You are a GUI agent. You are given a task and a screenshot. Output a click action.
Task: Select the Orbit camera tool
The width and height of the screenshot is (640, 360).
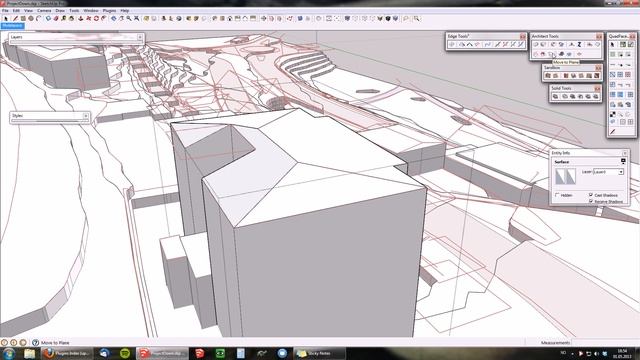coord(113,18)
